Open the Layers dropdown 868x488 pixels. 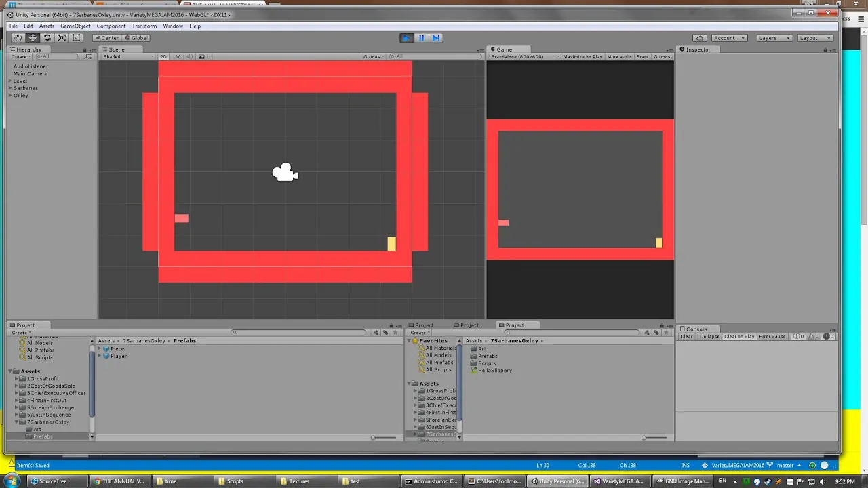pyautogui.click(x=774, y=38)
